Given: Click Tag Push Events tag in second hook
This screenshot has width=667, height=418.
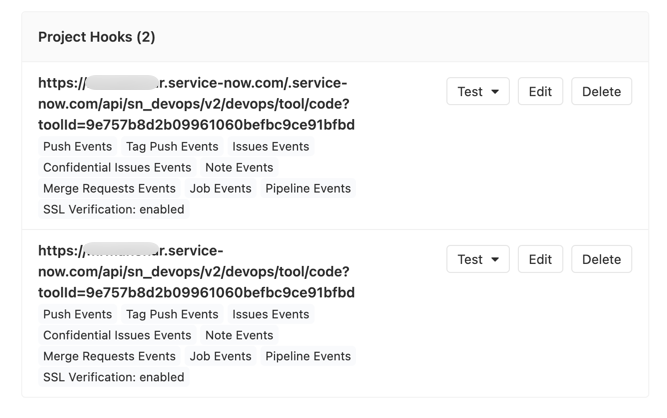Looking at the screenshot, I should 172,314.
